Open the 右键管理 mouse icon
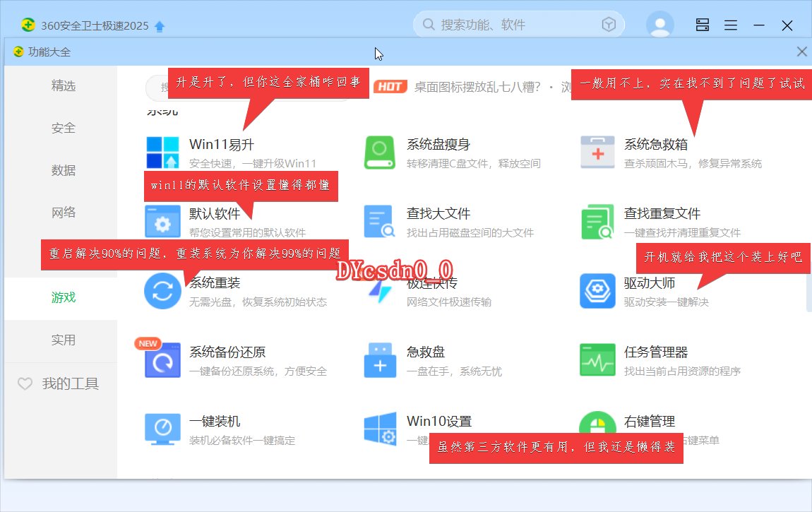Image resolution: width=812 pixels, height=512 pixels. coord(597,423)
